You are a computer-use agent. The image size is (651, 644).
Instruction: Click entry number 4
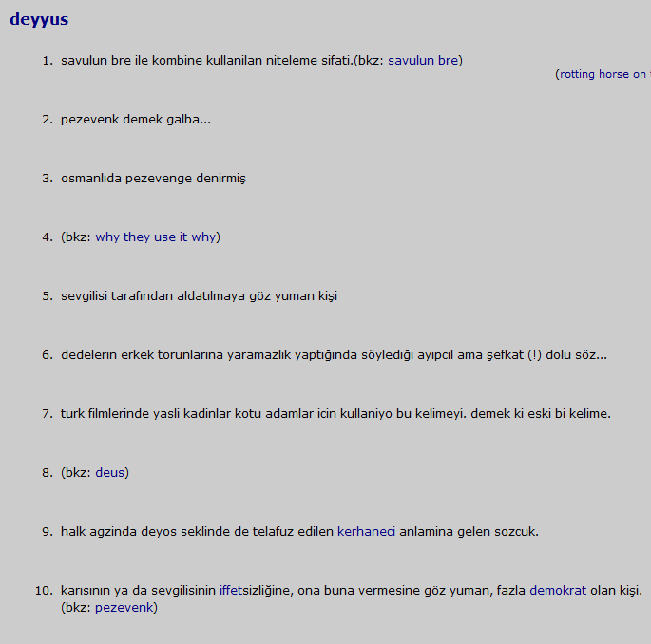(48, 237)
